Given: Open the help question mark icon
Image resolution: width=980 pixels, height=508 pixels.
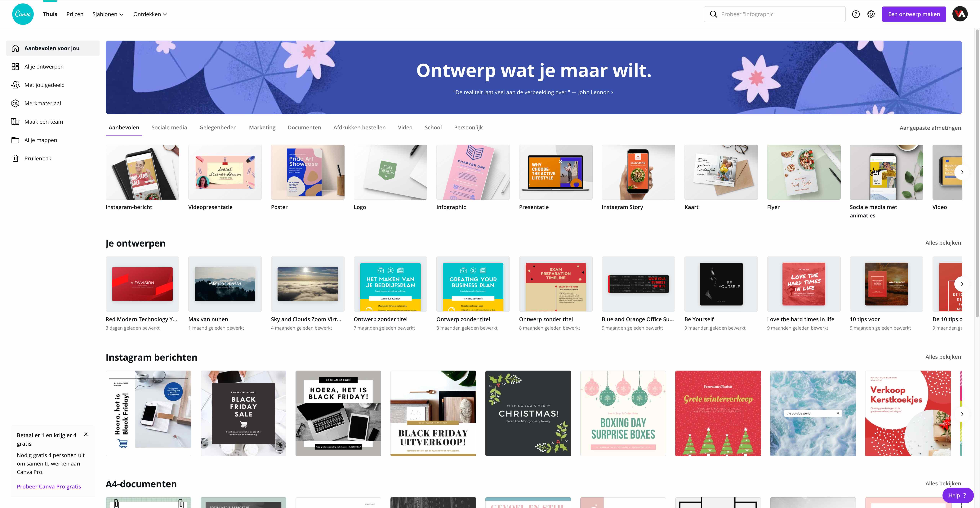Looking at the screenshot, I should click(x=856, y=14).
